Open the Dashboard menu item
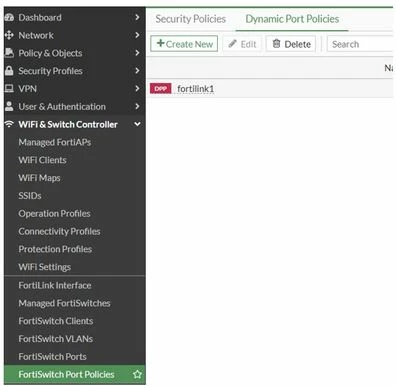Image resolution: width=396 pixels, height=386 pixels. [x=75, y=17]
